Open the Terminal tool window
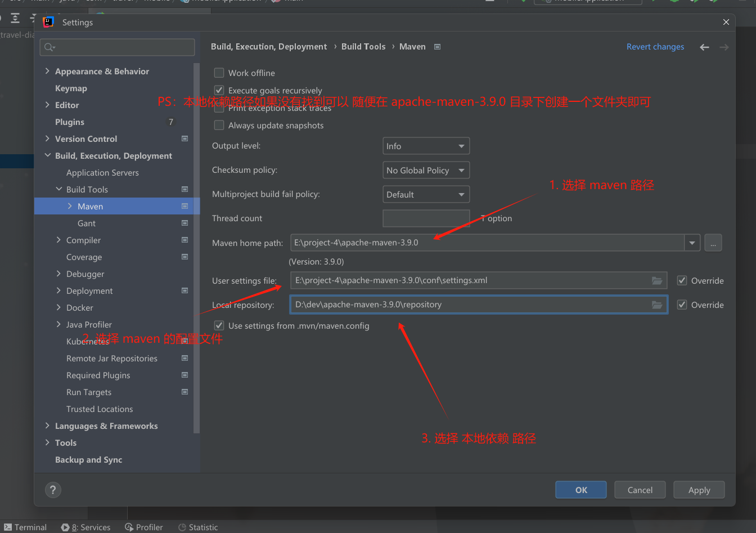This screenshot has width=756, height=533. click(x=25, y=527)
